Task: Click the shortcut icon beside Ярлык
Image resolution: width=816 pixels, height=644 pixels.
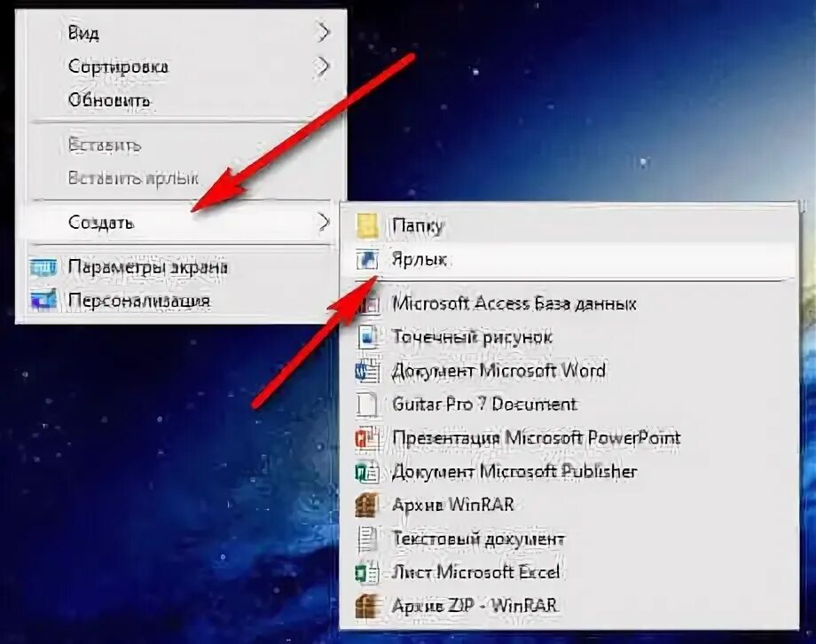Action: [x=367, y=259]
